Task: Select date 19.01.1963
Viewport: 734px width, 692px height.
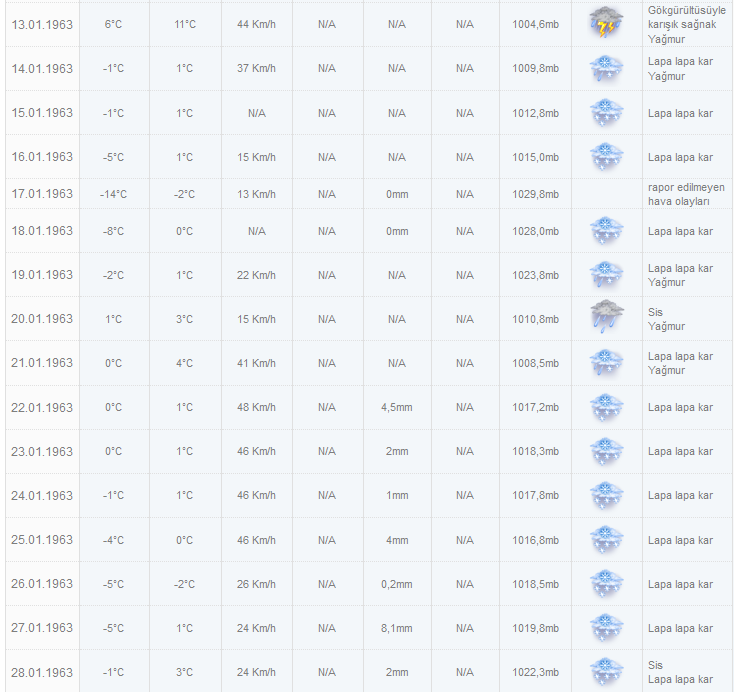Action: pyautogui.click(x=42, y=275)
